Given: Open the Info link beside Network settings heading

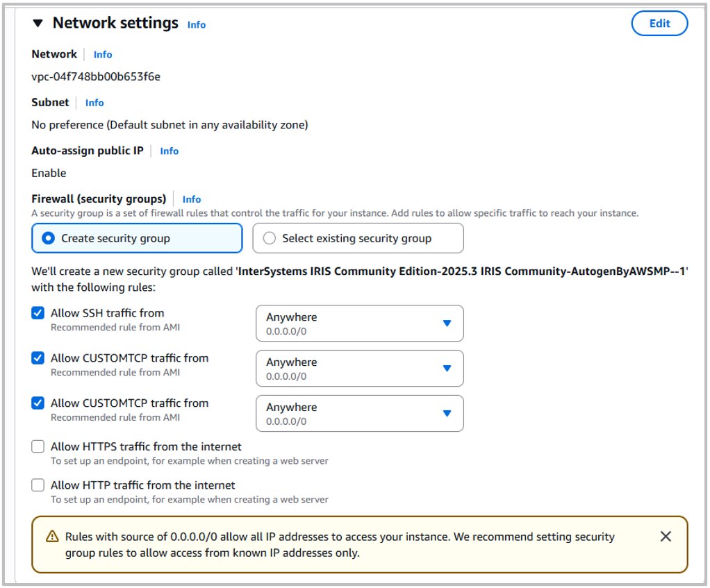Looking at the screenshot, I should click(197, 24).
